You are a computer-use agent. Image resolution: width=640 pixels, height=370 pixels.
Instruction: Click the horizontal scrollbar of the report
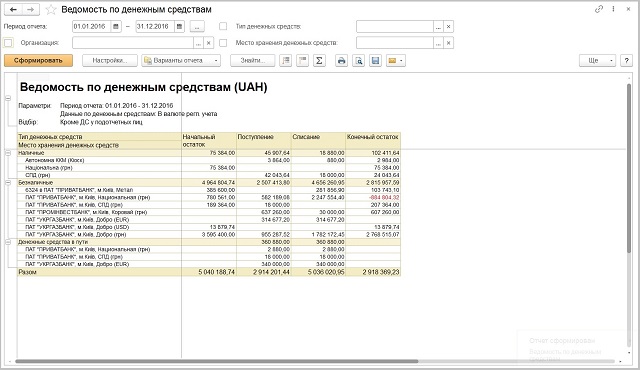coord(216,361)
